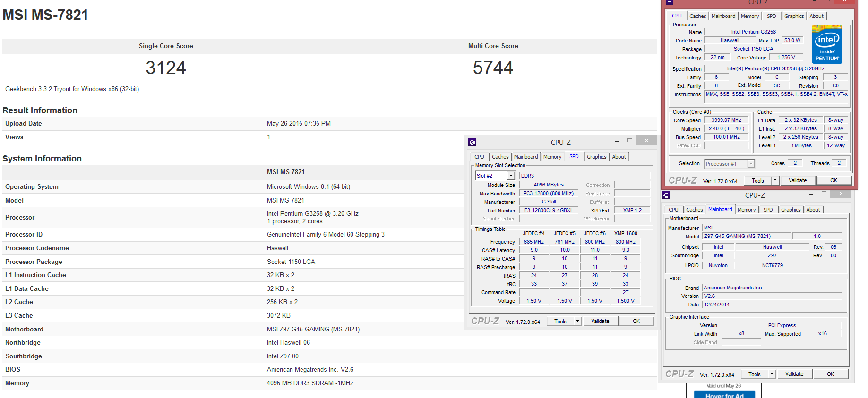
Task: Close the Mainboard CPU-Z window
Action: click(x=841, y=194)
